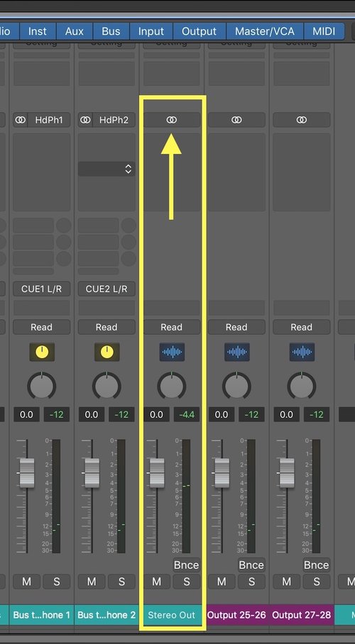Click the stereo format icon on Output 27-28

tap(302, 120)
